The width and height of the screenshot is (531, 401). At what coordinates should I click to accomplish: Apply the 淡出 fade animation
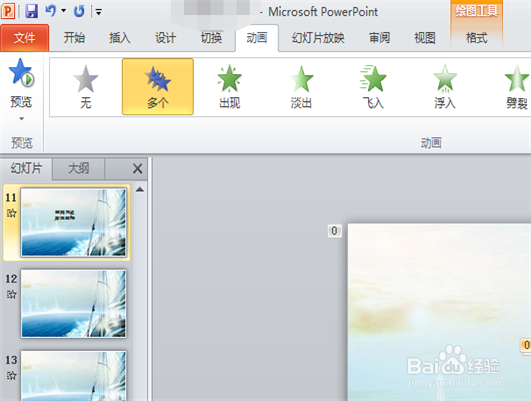301,87
